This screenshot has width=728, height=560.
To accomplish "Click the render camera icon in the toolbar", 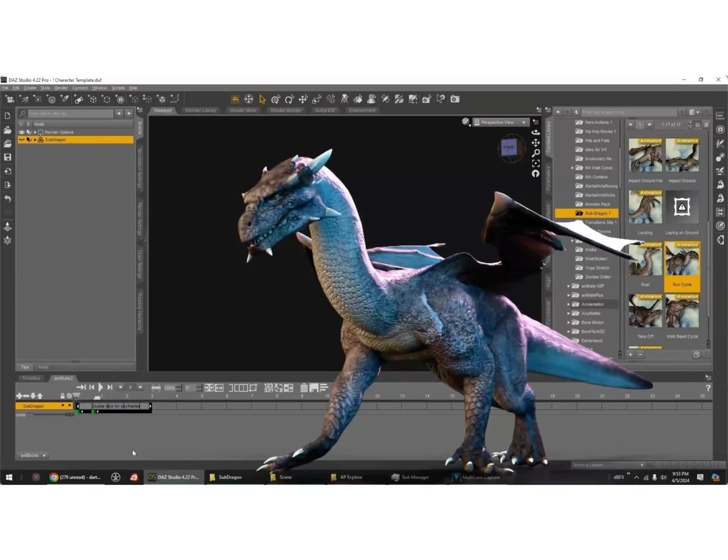I will coord(454,99).
